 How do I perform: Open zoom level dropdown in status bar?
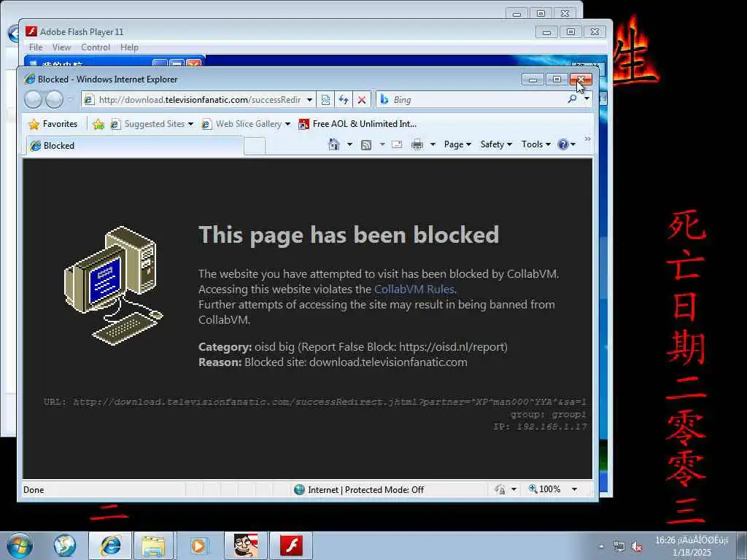point(575,489)
